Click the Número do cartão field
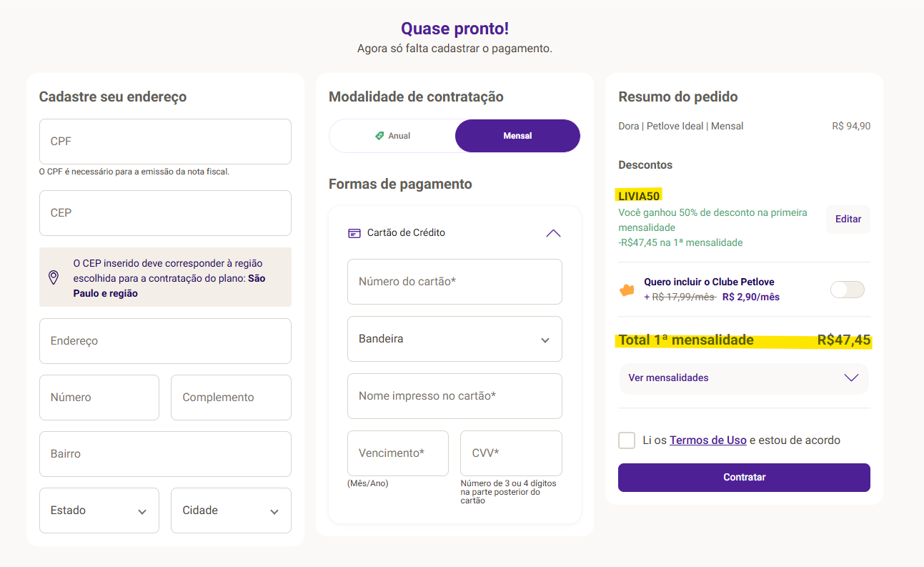924x567 pixels. pyautogui.click(x=454, y=282)
